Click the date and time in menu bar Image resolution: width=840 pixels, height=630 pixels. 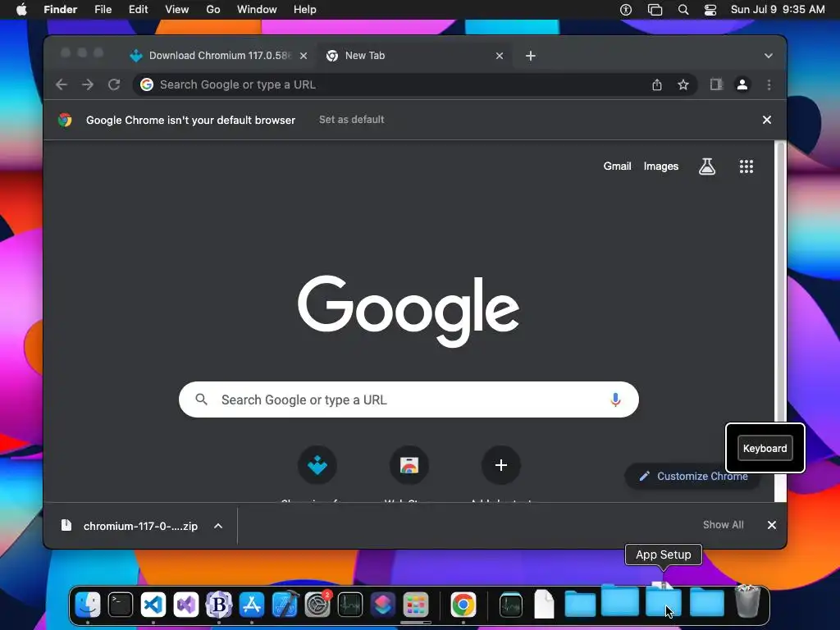(778, 10)
